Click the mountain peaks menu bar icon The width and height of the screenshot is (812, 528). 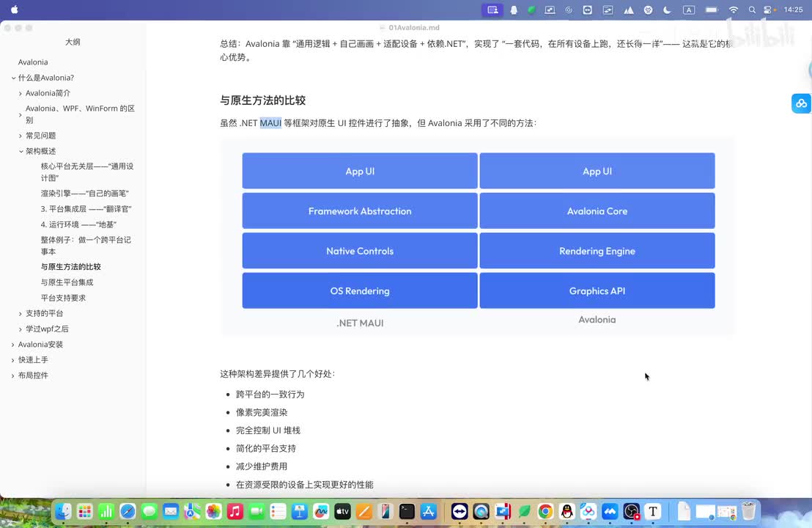(x=628, y=10)
